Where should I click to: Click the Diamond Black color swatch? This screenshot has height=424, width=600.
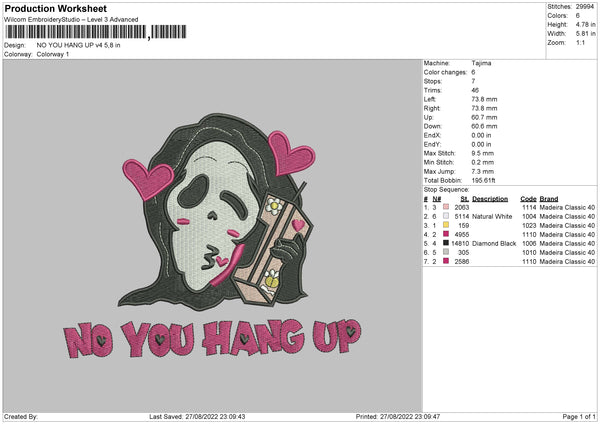[443, 243]
